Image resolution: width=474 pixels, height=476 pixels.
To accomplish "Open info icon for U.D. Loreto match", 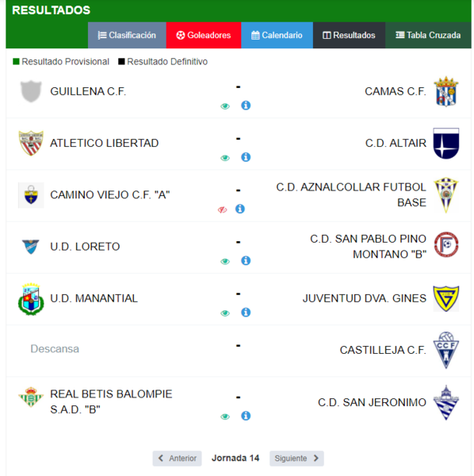I will (246, 260).
